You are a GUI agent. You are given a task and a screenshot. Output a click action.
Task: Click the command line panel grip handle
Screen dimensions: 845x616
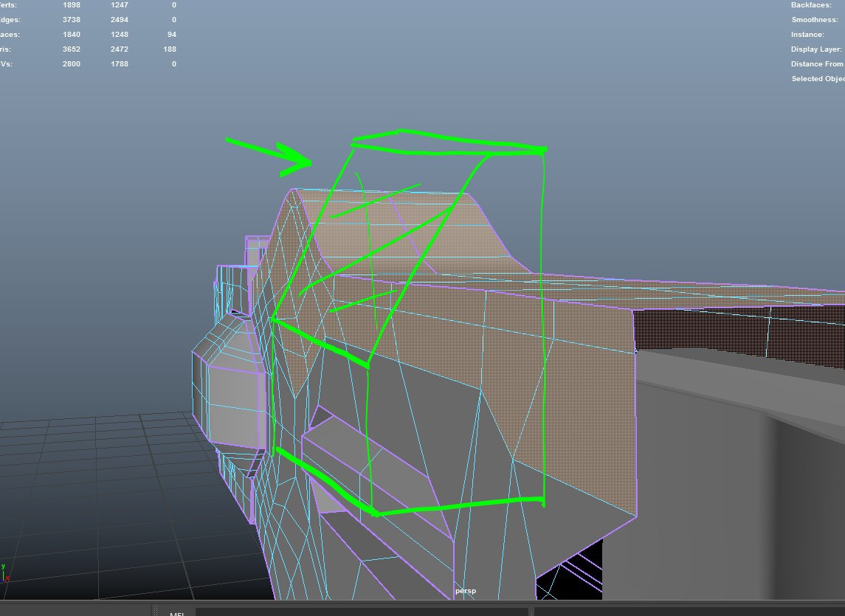tap(155, 611)
